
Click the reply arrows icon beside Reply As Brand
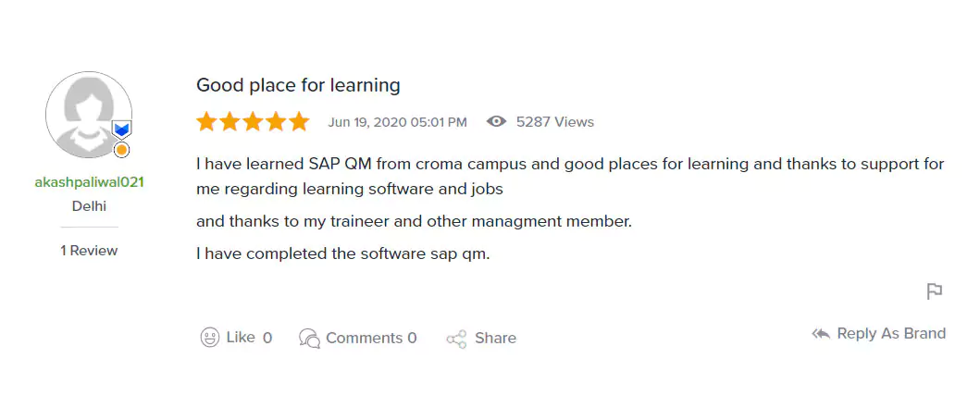pos(821,334)
